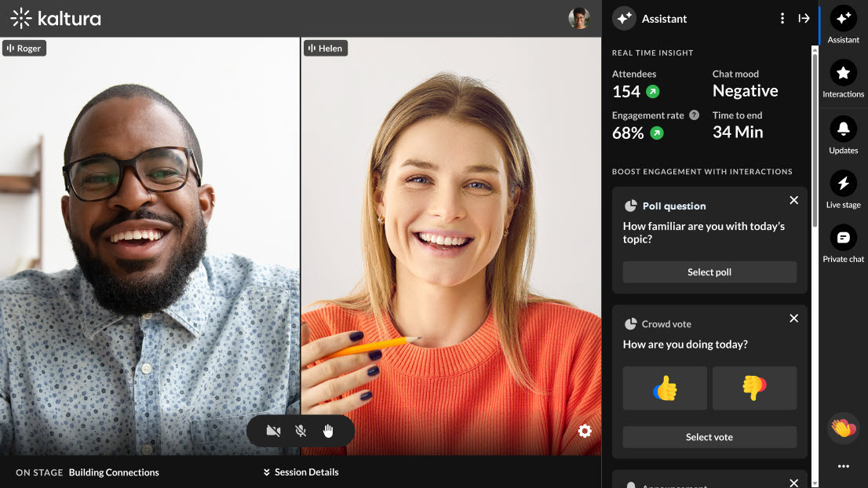Click the clapping hands reaction icon
This screenshot has width=868, height=488.
tap(843, 428)
